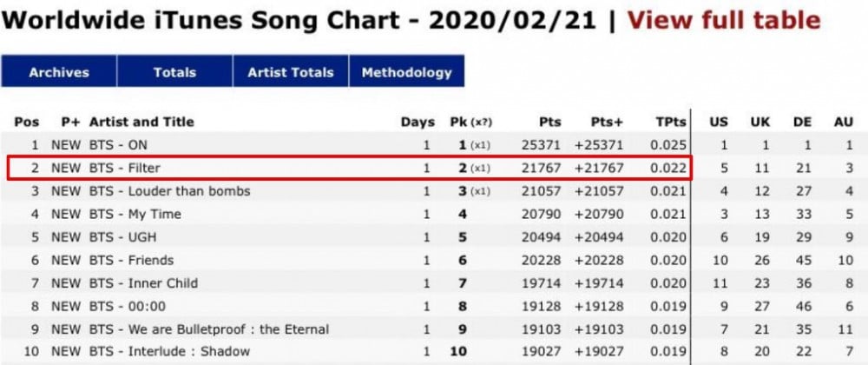Click the US country column header
Viewport: 868px width, 365px height.
(x=719, y=122)
